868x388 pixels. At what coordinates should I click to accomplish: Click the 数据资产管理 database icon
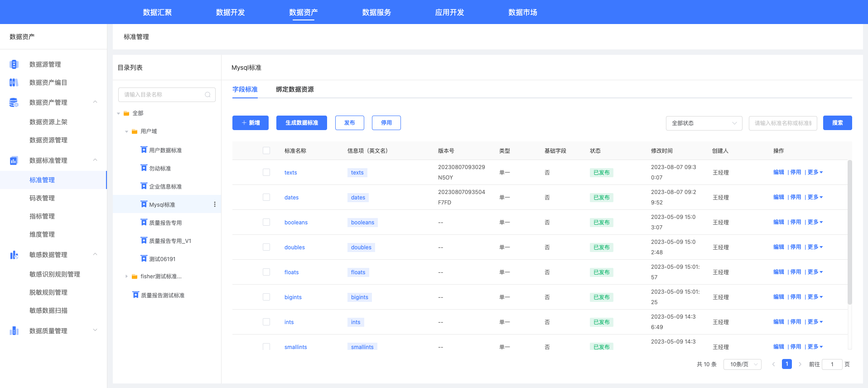pos(14,102)
